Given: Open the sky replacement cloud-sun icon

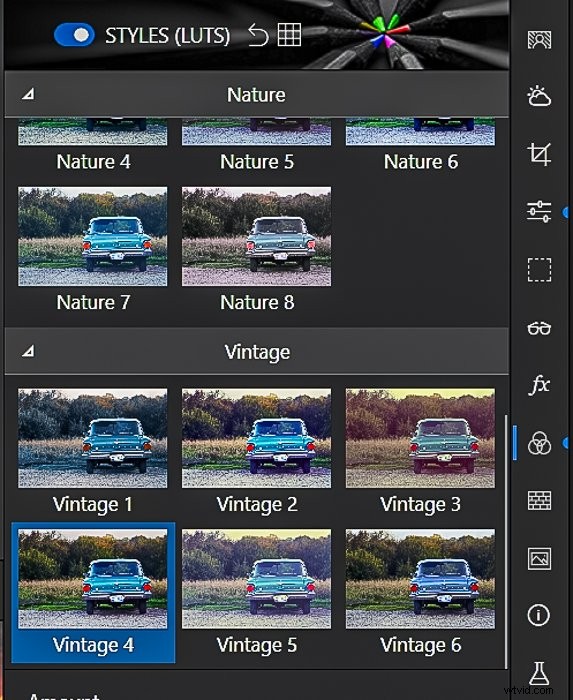Looking at the screenshot, I should coord(539,96).
